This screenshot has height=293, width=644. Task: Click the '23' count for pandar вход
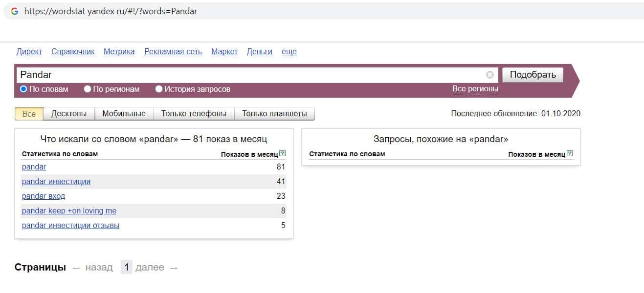[x=281, y=196]
